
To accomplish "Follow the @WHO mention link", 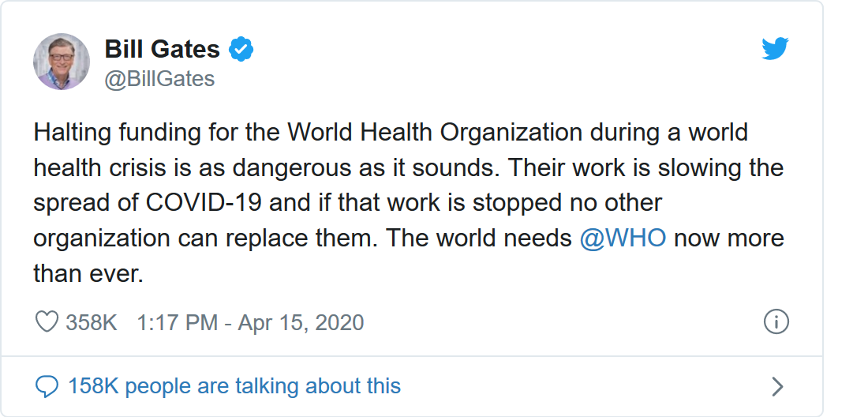I will tap(623, 239).
